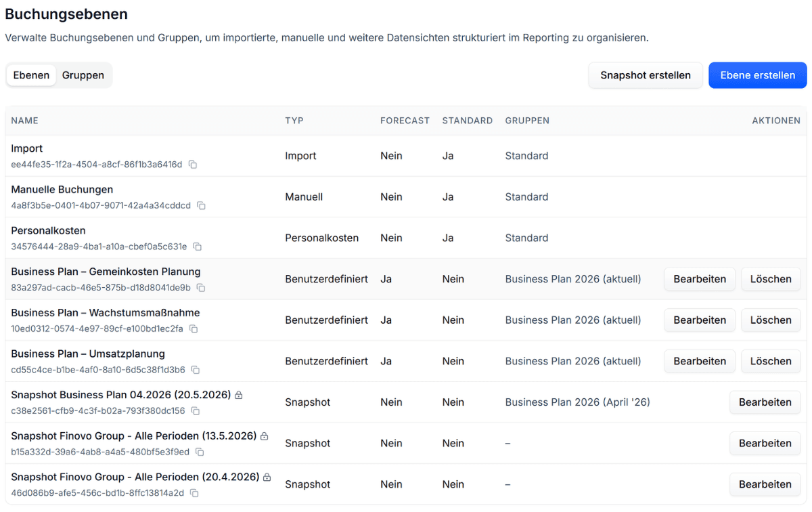Edit Finovo Group snapshot from 13.5.2026
Screen dimensions: 812x512
[x=765, y=443]
